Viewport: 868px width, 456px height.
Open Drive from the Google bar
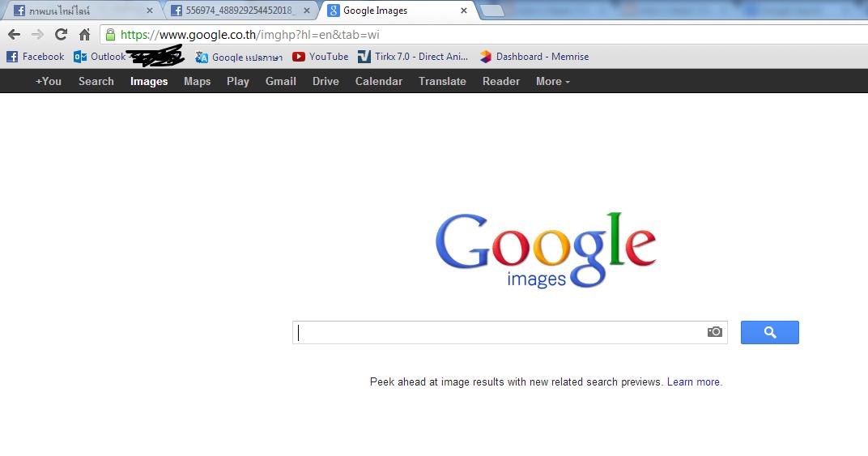[x=325, y=82]
